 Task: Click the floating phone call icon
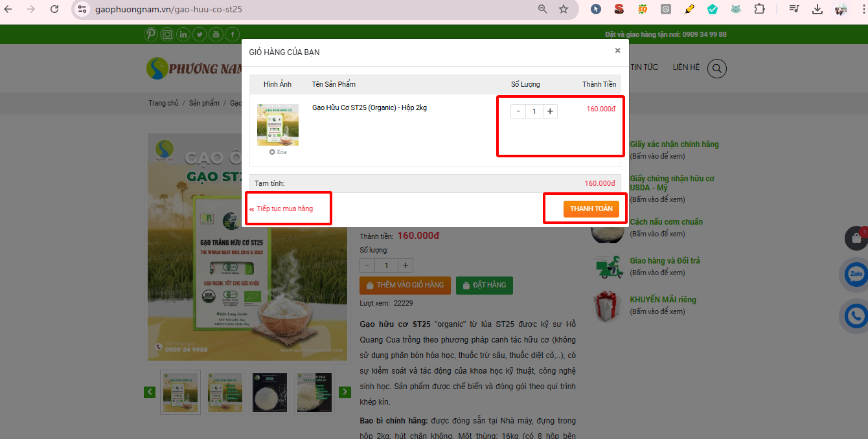tap(856, 316)
